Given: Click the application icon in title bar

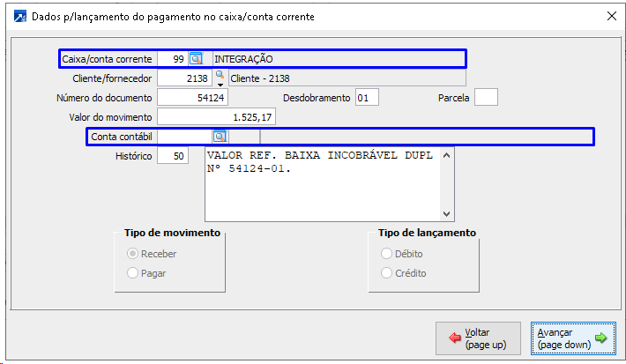Looking at the screenshot, I should click(x=20, y=17).
